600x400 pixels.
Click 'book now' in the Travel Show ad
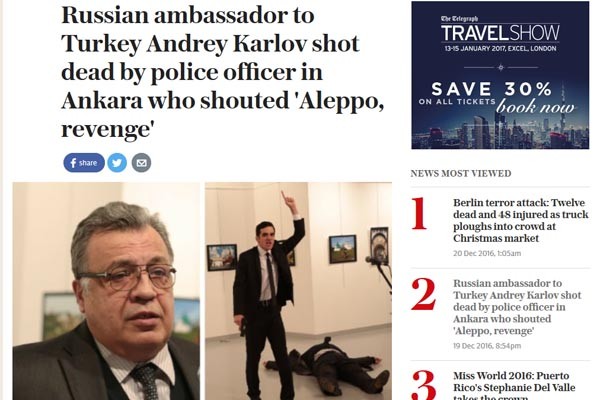(535, 107)
